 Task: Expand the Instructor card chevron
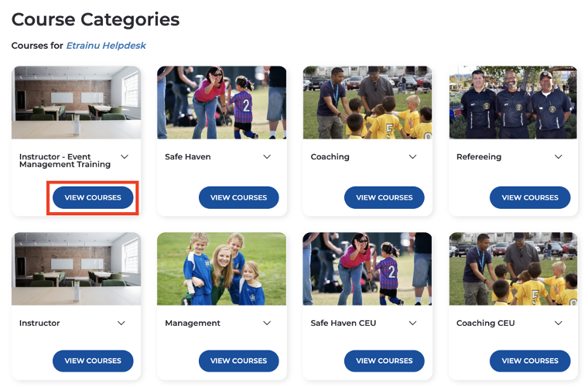click(121, 323)
